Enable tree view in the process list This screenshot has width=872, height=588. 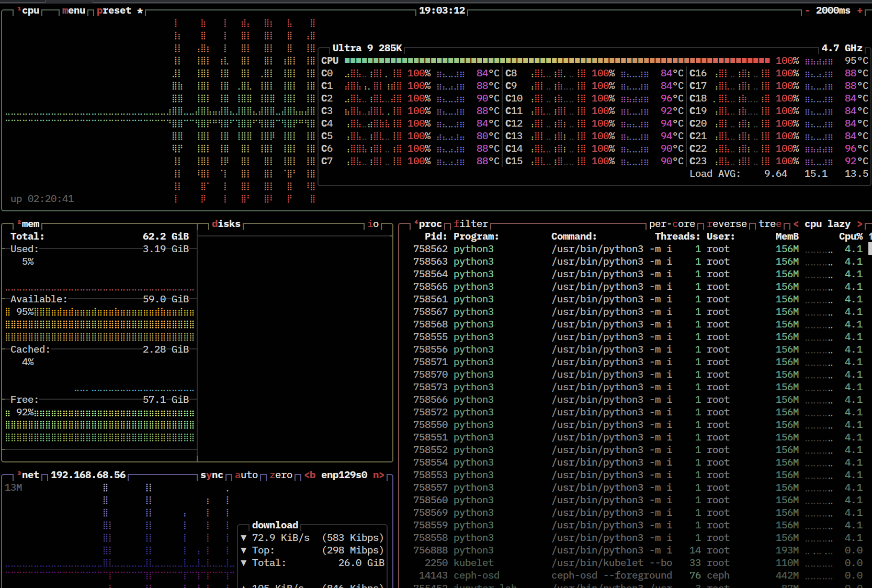[x=769, y=224]
